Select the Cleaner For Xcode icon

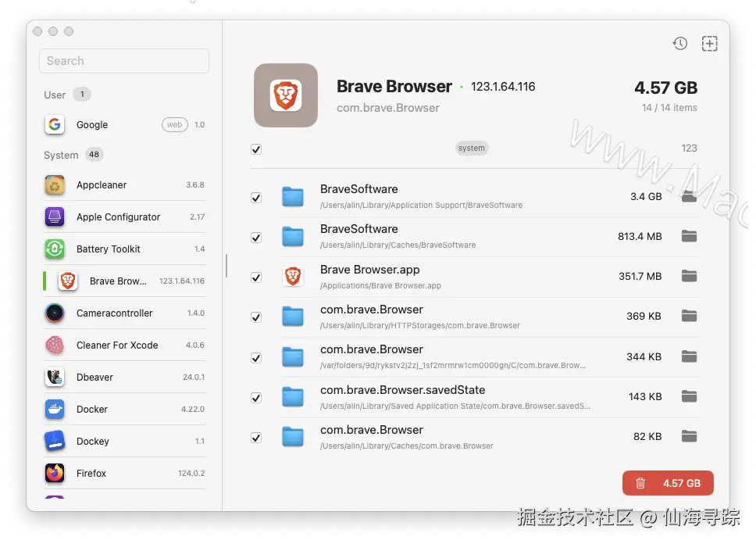[55, 345]
